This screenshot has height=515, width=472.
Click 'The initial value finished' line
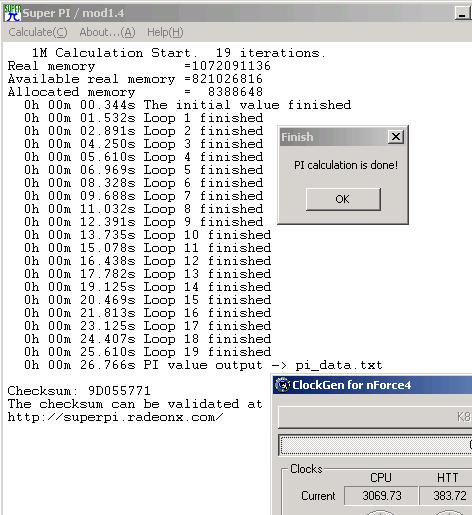pos(187,105)
